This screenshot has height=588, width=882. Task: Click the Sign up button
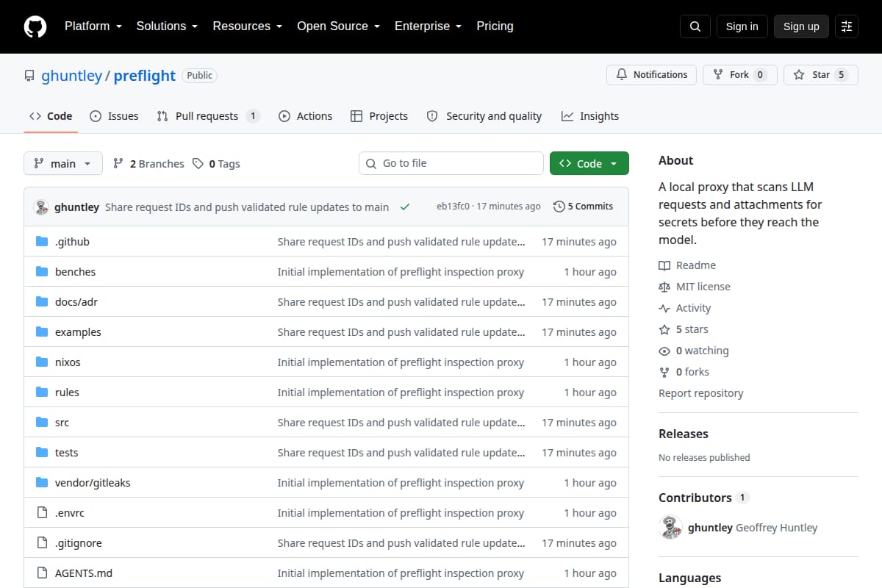(801, 26)
